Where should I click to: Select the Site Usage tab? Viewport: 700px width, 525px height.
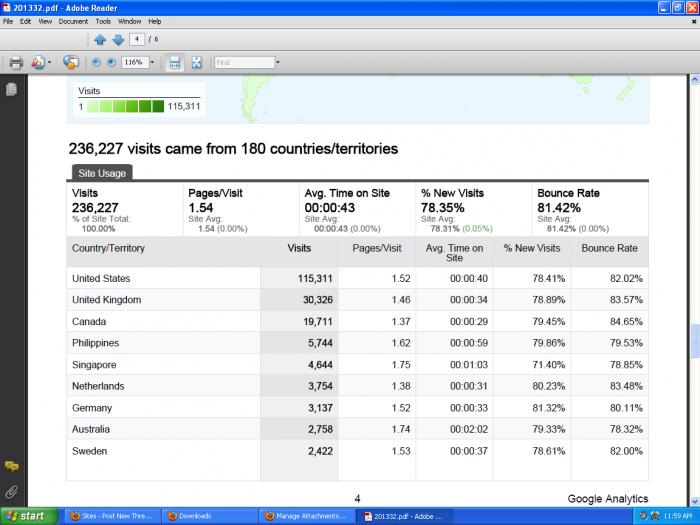[100, 173]
